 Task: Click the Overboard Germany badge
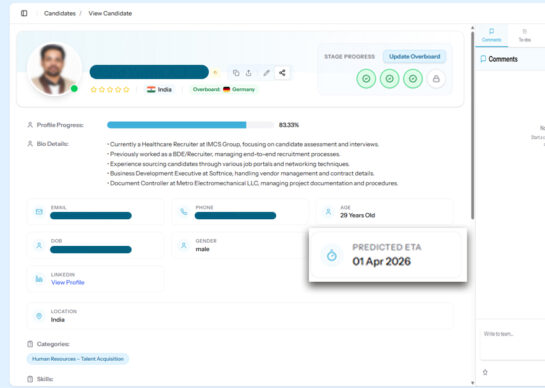click(224, 89)
